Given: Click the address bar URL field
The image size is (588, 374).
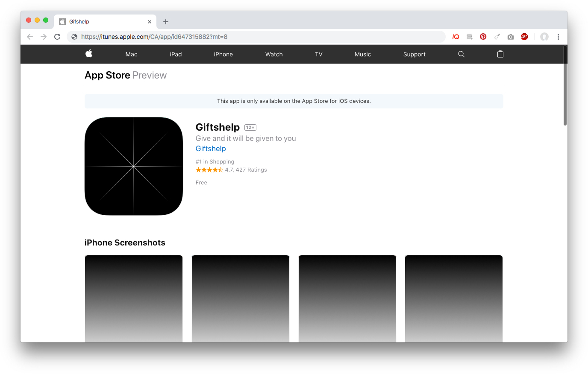Looking at the screenshot, I should click(256, 37).
